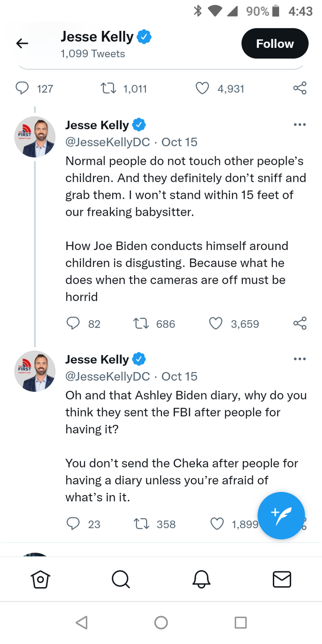Tap the back arrow in header
The height and width of the screenshot is (644, 322).
pos(22,44)
